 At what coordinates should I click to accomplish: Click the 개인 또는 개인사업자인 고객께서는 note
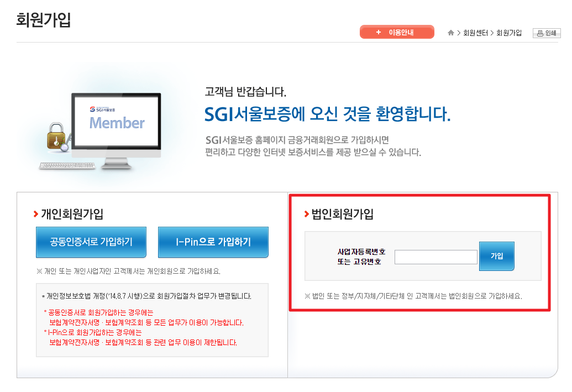[128, 271]
